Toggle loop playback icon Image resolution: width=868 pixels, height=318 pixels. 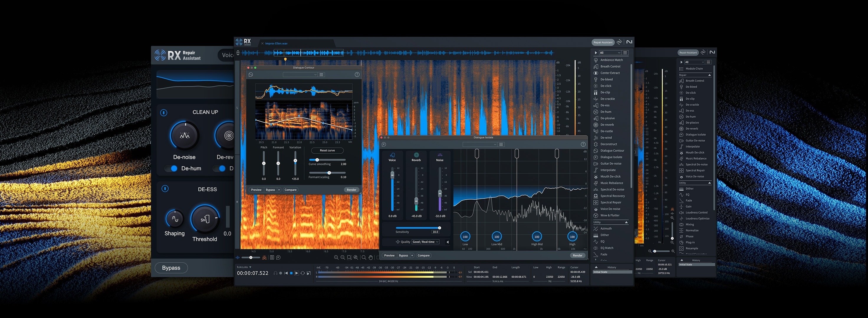pos(303,273)
